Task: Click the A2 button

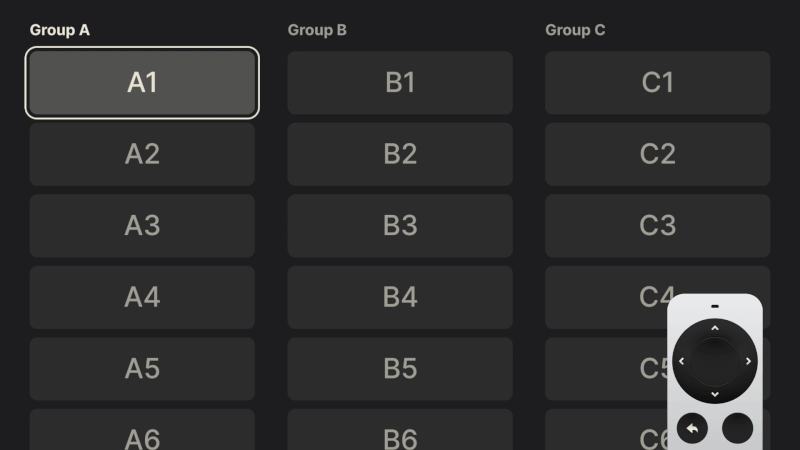Action: (142, 154)
